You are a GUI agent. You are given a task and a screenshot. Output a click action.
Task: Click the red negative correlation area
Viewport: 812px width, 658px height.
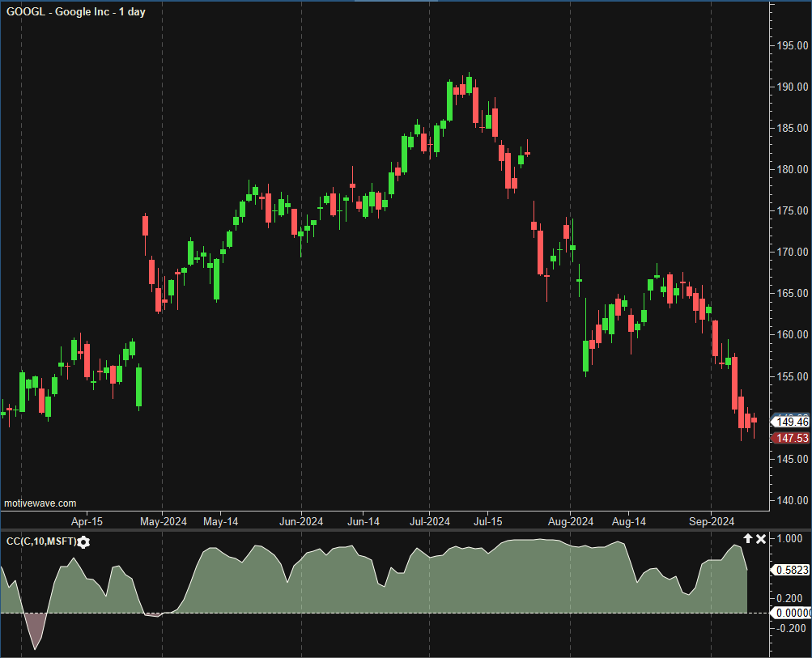coord(35,627)
